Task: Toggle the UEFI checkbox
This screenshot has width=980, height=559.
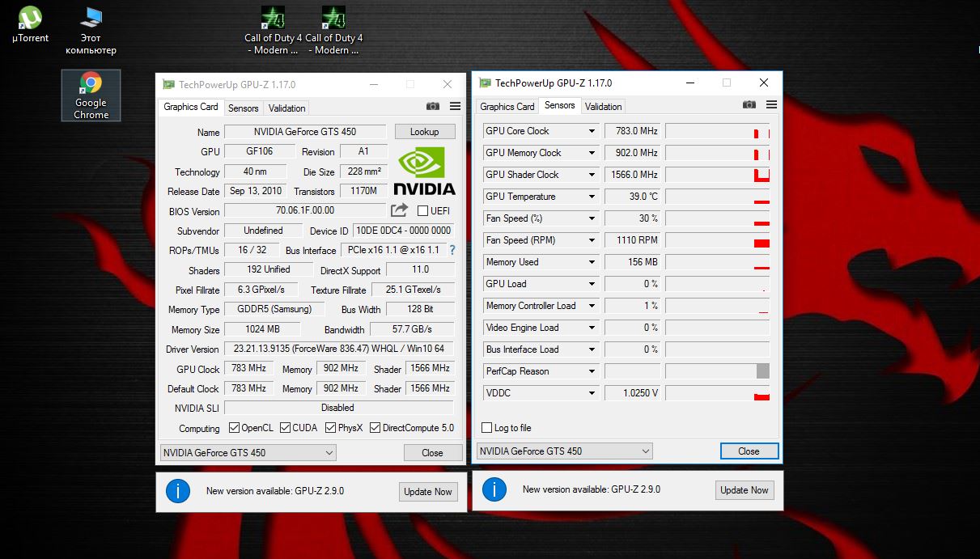Action: pos(422,211)
